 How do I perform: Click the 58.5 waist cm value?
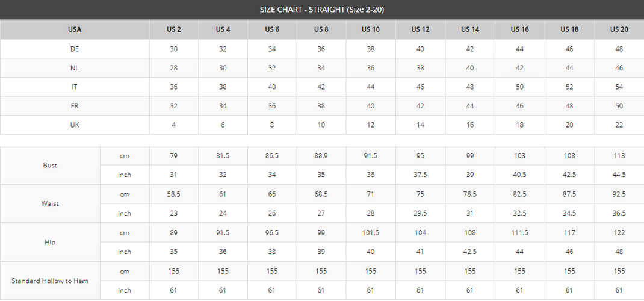(174, 194)
